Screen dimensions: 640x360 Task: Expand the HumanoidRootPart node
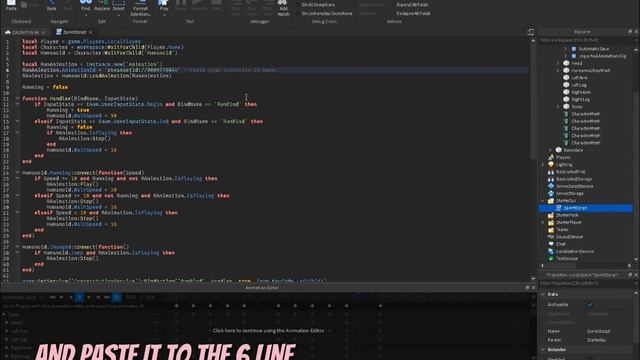558,70
